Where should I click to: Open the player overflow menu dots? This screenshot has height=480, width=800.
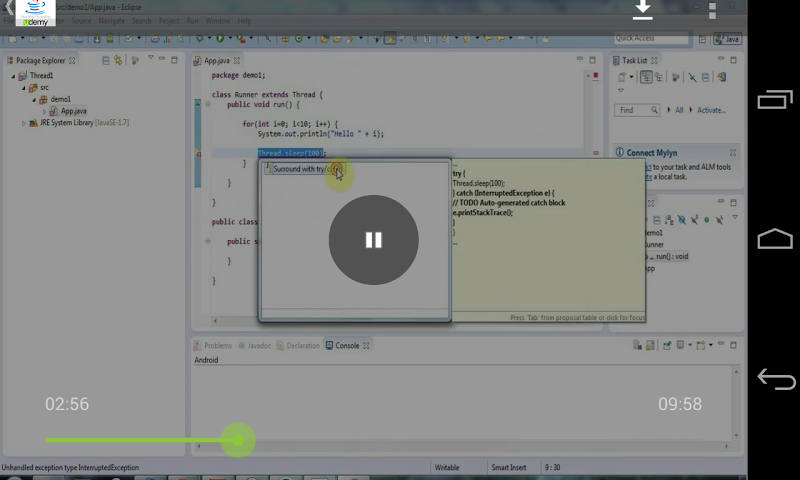[712, 10]
